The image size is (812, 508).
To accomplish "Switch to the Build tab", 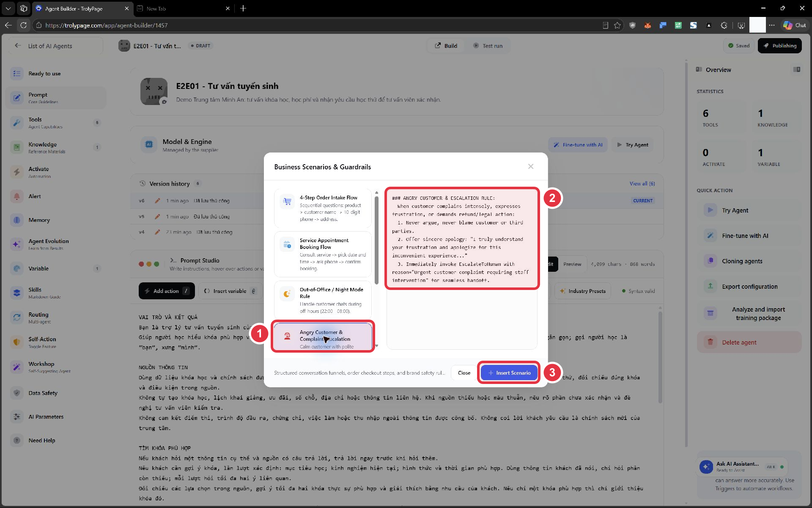I will [446, 46].
